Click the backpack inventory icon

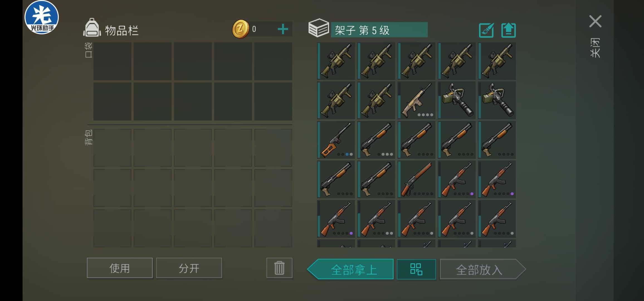(x=92, y=28)
